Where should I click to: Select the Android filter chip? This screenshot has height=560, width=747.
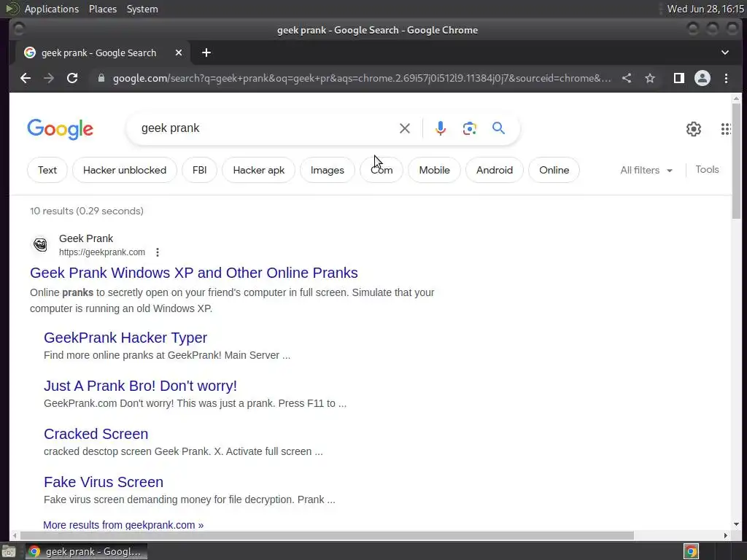point(495,170)
